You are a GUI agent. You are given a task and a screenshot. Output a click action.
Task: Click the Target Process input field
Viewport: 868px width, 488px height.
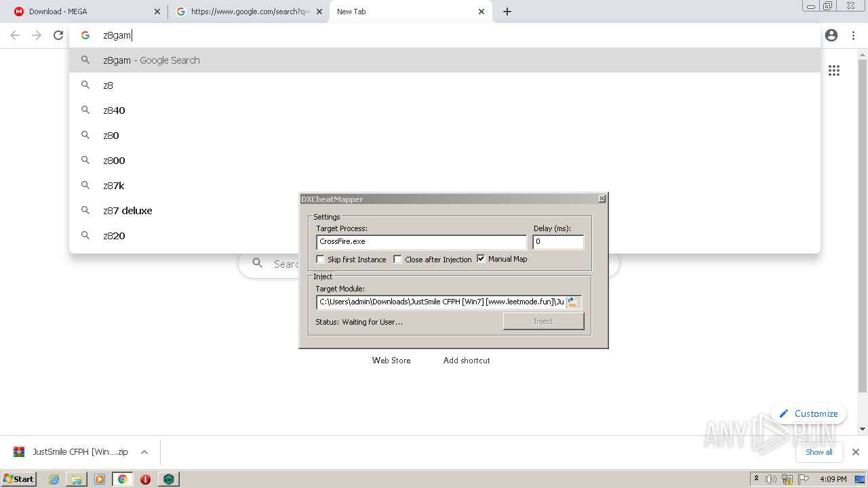[421, 242]
